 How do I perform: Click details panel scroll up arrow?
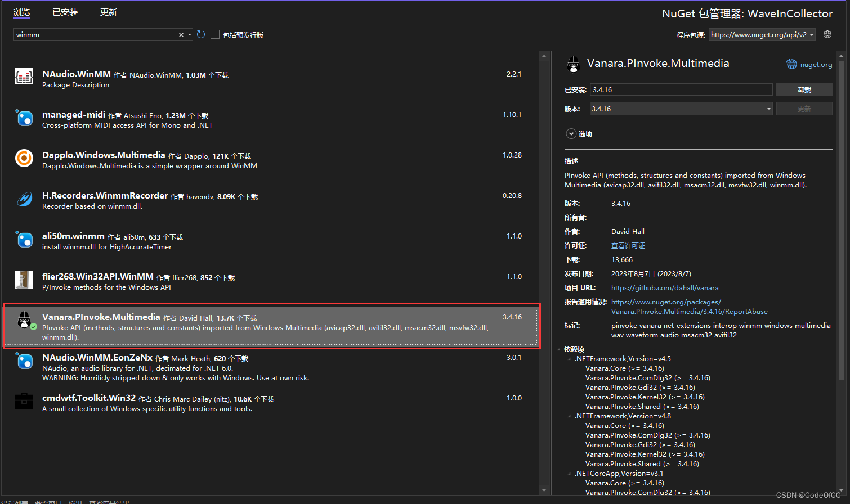[x=842, y=56]
